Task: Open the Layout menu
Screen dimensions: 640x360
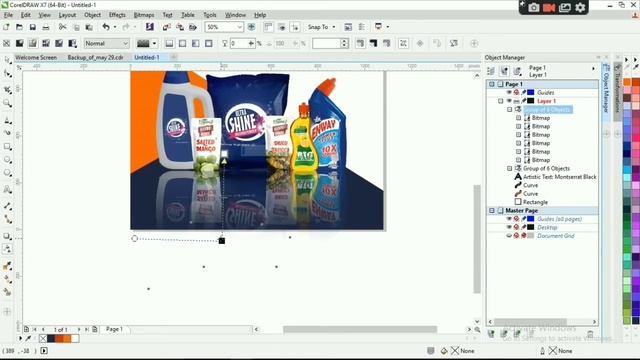Action: (67, 15)
